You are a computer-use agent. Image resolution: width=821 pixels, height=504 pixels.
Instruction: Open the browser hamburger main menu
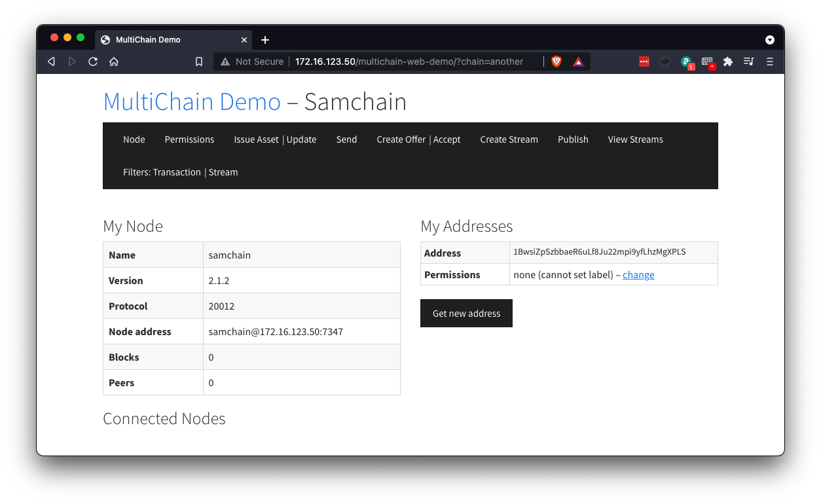coord(770,62)
